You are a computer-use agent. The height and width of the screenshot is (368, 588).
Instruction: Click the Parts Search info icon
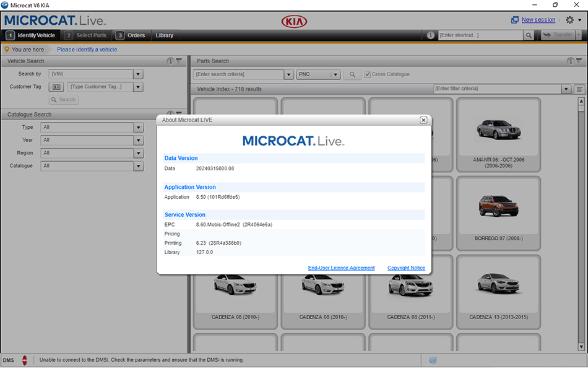(571, 61)
